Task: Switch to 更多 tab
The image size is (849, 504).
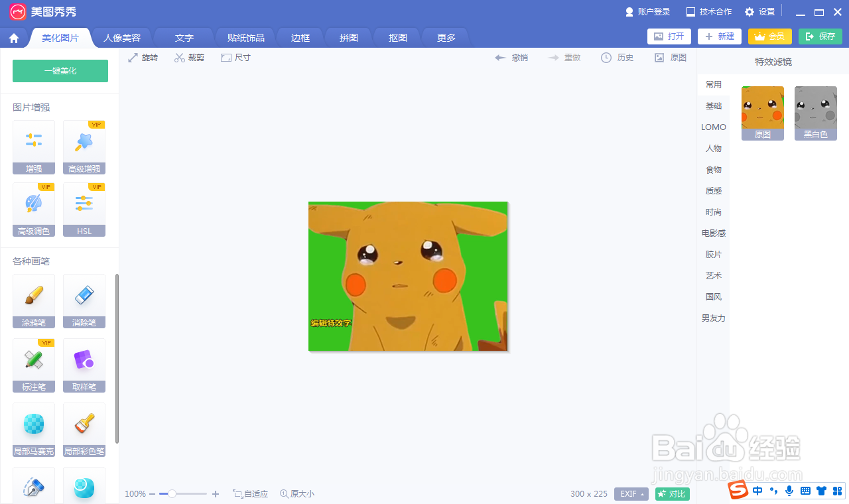Action: (x=446, y=38)
